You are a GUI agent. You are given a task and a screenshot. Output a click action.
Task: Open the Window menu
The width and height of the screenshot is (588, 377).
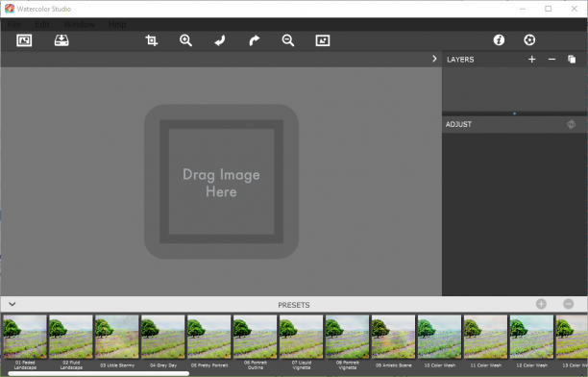(79, 24)
